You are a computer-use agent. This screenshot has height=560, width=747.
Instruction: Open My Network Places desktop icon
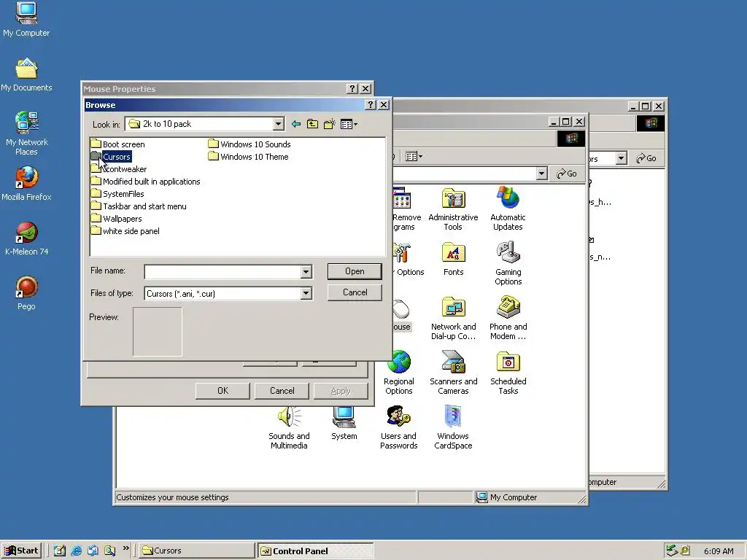click(26, 134)
